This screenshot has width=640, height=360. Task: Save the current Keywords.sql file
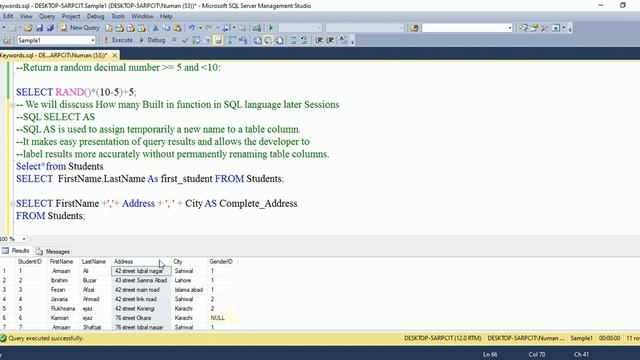coord(40,28)
